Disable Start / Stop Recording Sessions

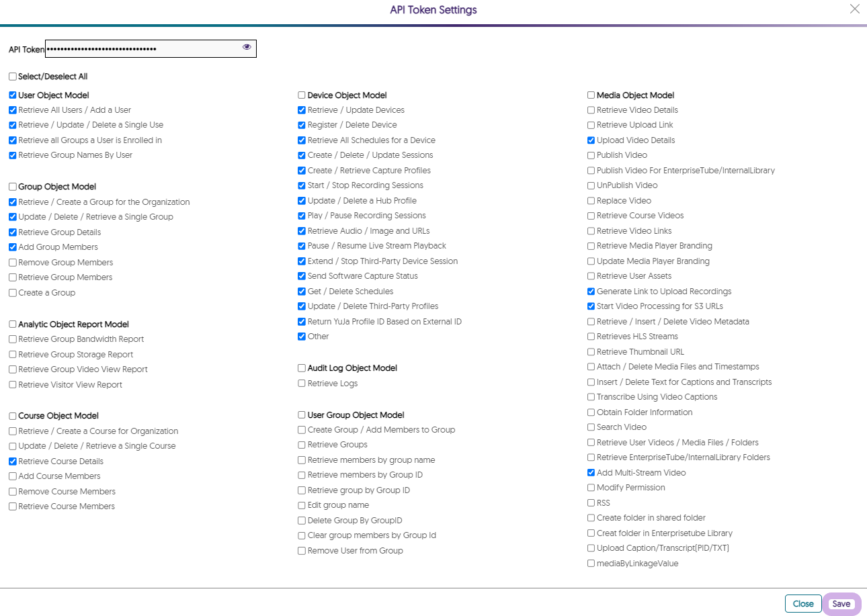pyautogui.click(x=302, y=185)
